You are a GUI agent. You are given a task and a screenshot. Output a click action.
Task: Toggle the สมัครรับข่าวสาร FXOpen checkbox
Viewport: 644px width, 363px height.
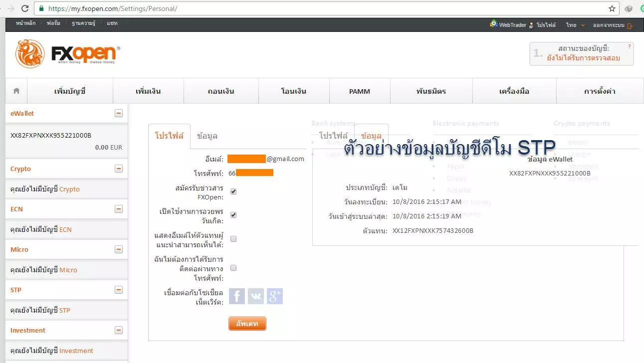coord(233,191)
